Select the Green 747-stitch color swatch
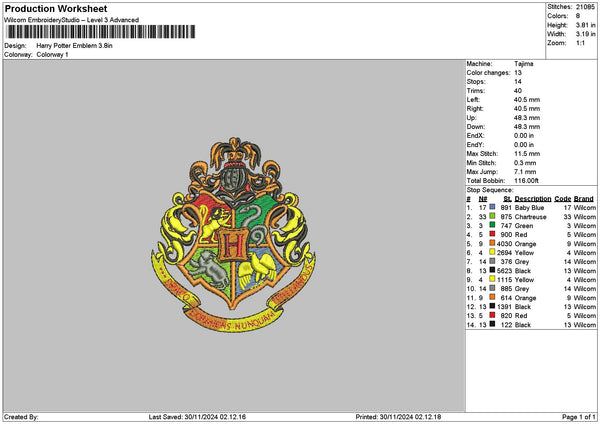Image resolution: width=600 pixels, height=424 pixels. point(492,225)
